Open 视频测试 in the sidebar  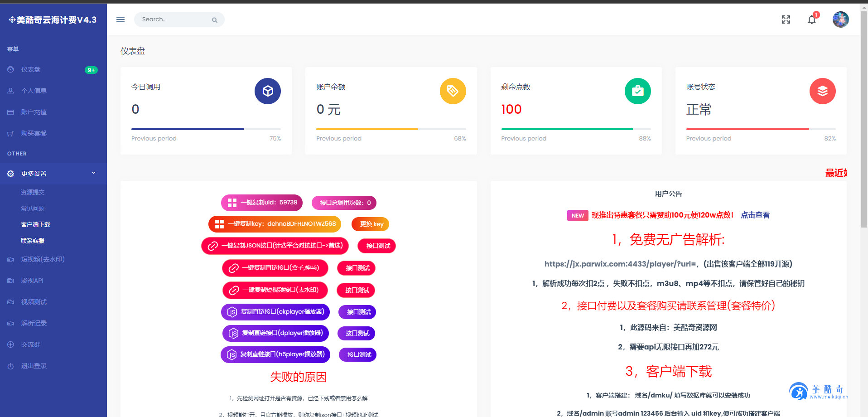pyautogui.click(x=53, y=302)
